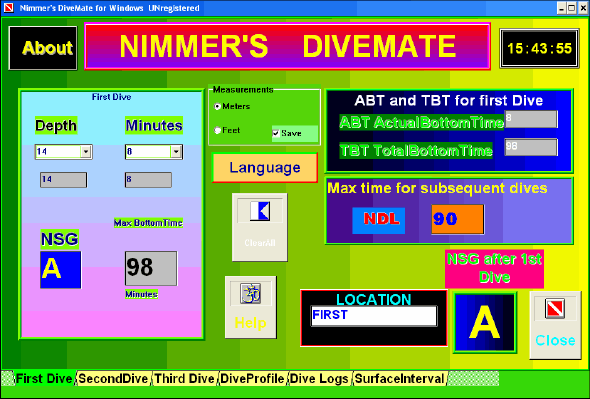Go to the DiveProfile tab

(x=252, y=378)
